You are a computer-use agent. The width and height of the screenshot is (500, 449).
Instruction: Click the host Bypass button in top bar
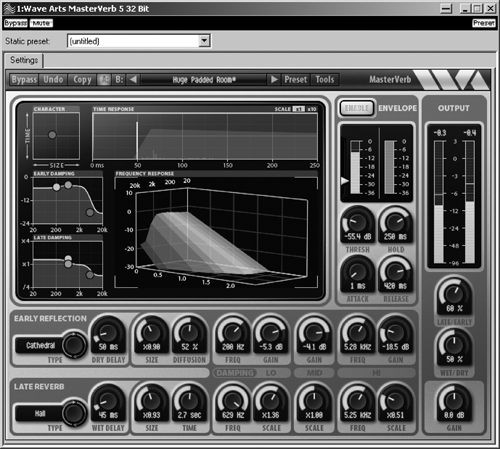tap(15, 23)
